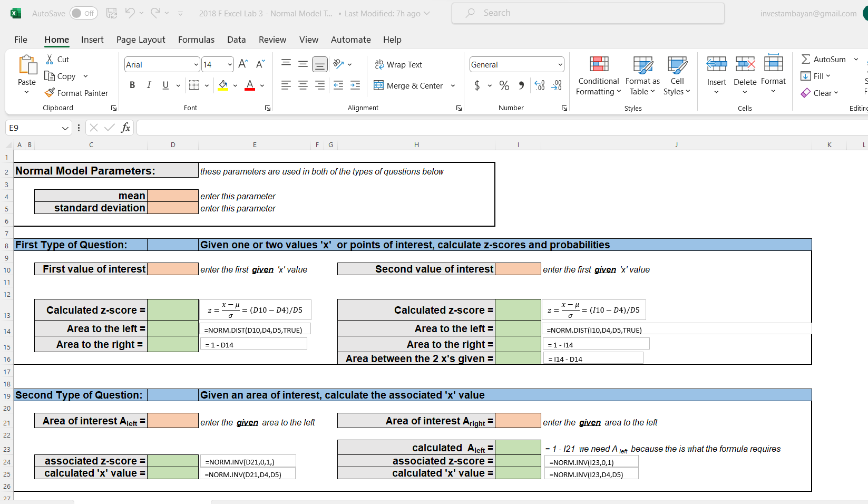Increase decimal places
This screenshot has height=504, width=868.
point(539,85)
